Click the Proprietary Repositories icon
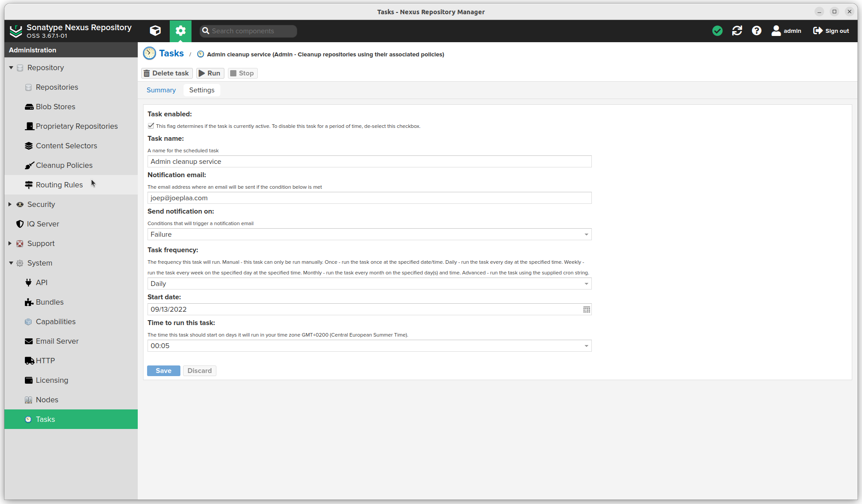Screen dimensions: 862x504 point(29,126)
